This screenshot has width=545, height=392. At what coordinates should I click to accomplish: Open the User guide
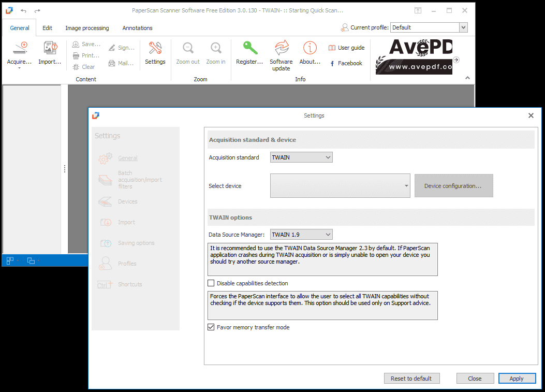point(347,48)
